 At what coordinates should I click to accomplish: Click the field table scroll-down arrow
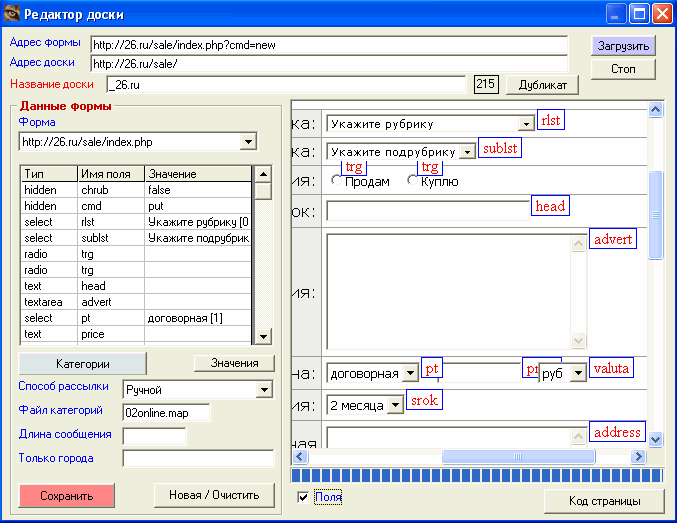click(263, 336)
